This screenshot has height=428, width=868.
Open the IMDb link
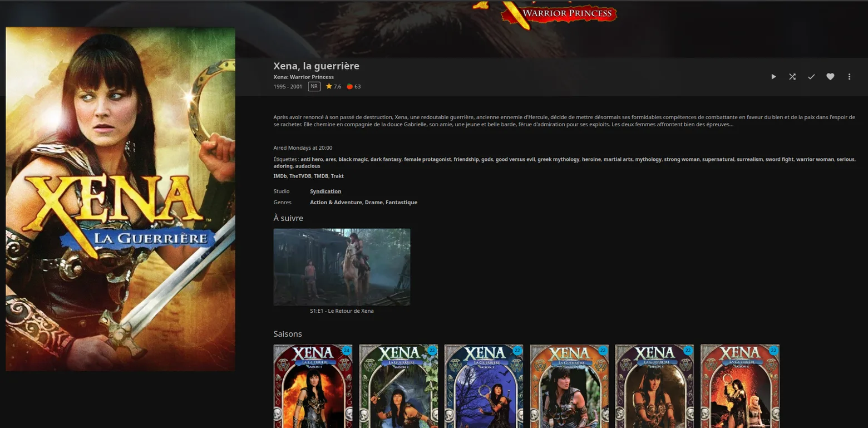(x=280, y=176)
